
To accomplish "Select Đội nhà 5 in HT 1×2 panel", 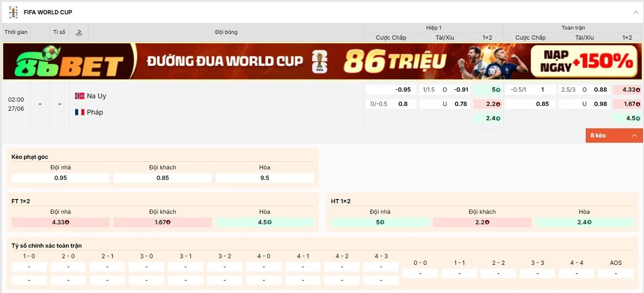I will (x=380, y=222).
